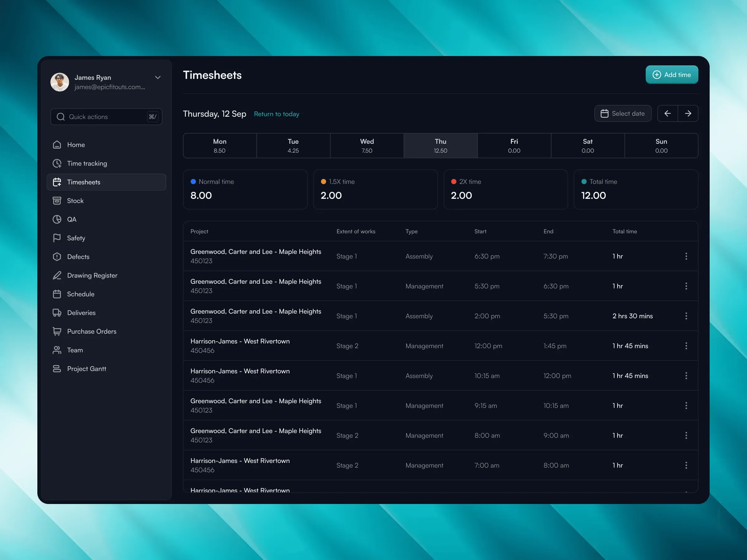This screenshot has width=747, height=560.
Task: Click the Add time button
Action: click(672, 75)
